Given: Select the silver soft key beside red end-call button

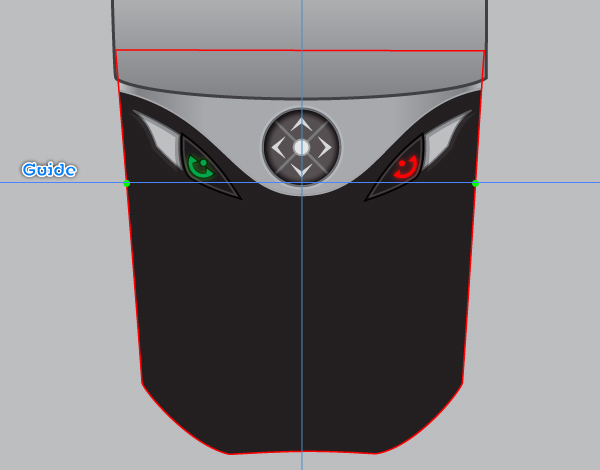Looking at the screenshot, I should (446, 139).
